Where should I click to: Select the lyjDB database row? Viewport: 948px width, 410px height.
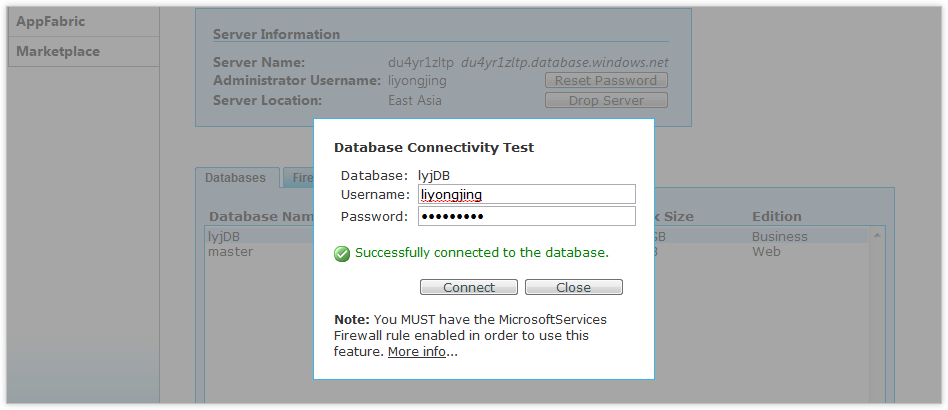tap(224, 237)
